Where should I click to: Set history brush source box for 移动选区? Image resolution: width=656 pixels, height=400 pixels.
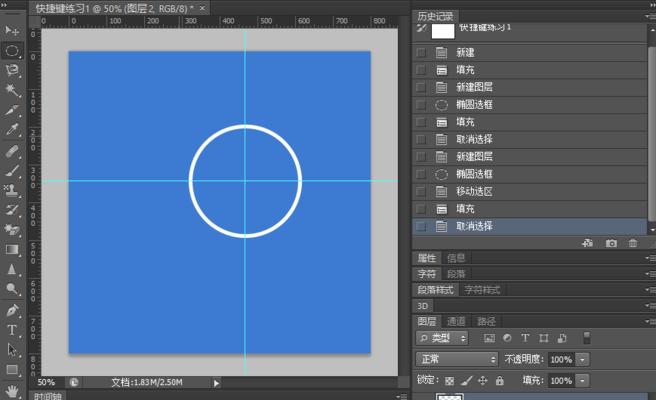pos(421,192)
